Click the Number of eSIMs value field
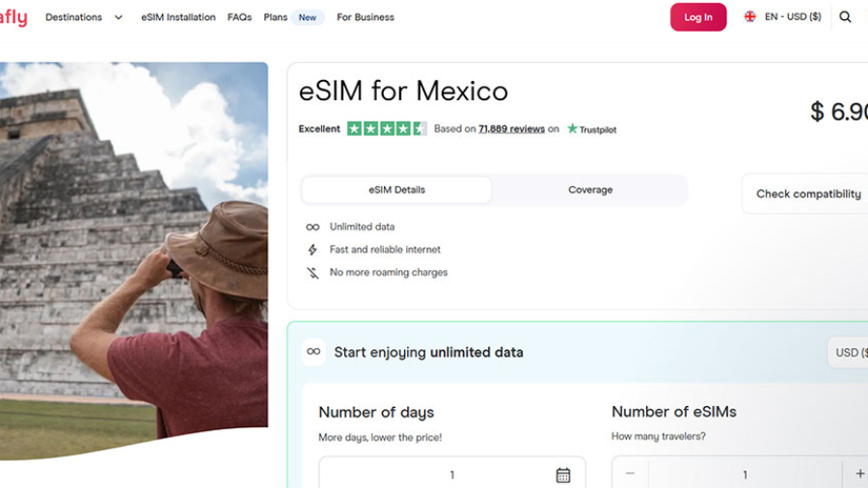868x488 pixels. click(746, 474)
